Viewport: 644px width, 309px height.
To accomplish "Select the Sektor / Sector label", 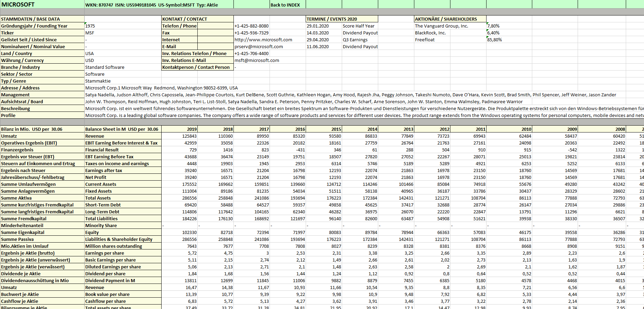I will [x=42, y=74].
